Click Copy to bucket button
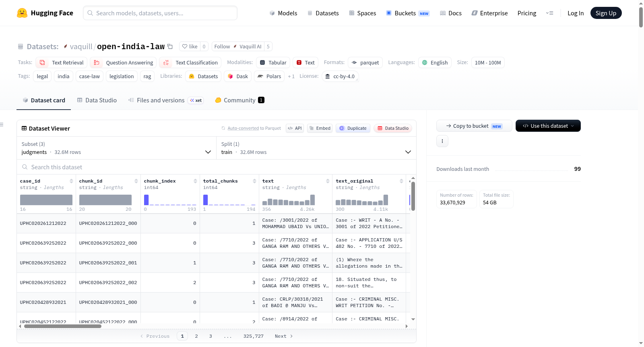The width and height of the screenshot is (644, 347). (x=474, y=126)
